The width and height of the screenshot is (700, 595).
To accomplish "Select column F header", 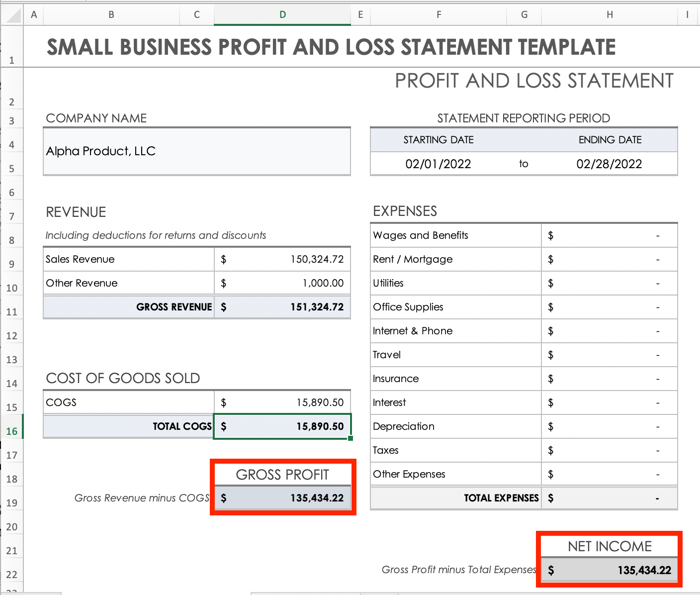I will click(x=438, y=14).
